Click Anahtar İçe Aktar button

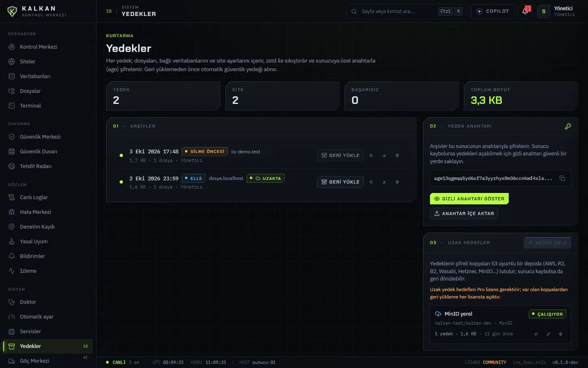[464, 213]
